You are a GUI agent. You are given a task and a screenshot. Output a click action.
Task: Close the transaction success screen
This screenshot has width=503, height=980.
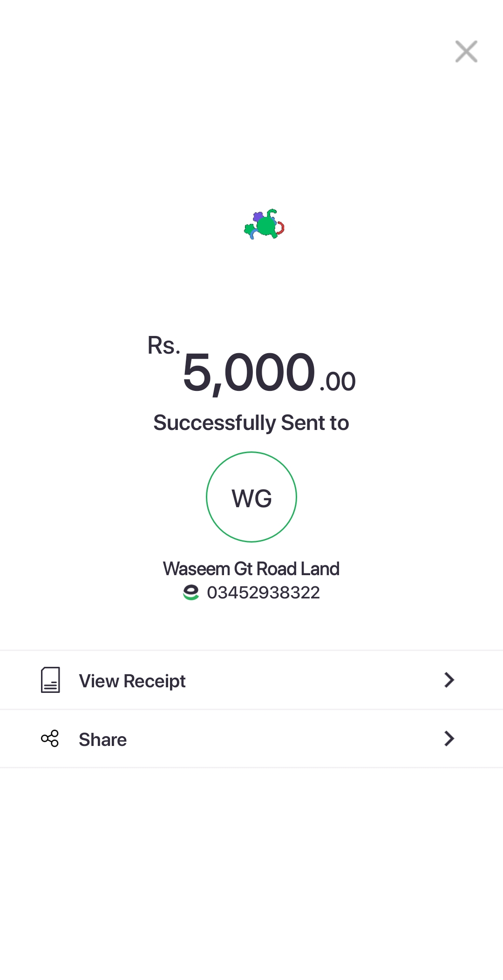coord(466,51)
